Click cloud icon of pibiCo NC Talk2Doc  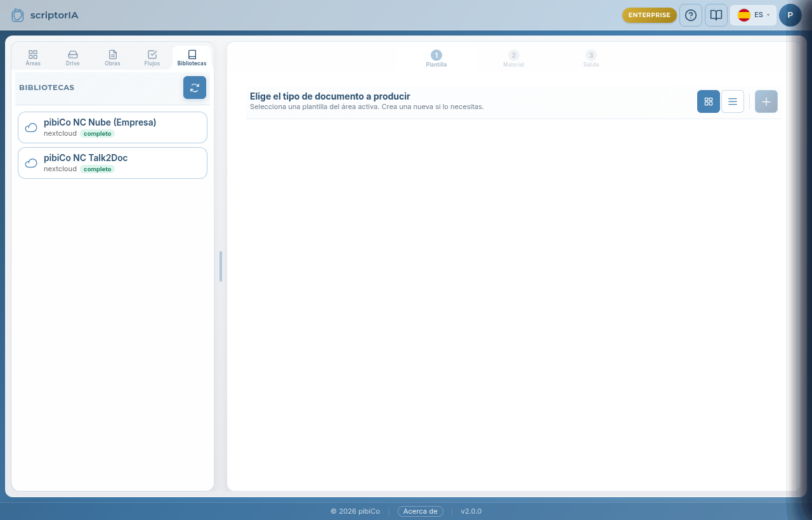(x=31, y=163)
